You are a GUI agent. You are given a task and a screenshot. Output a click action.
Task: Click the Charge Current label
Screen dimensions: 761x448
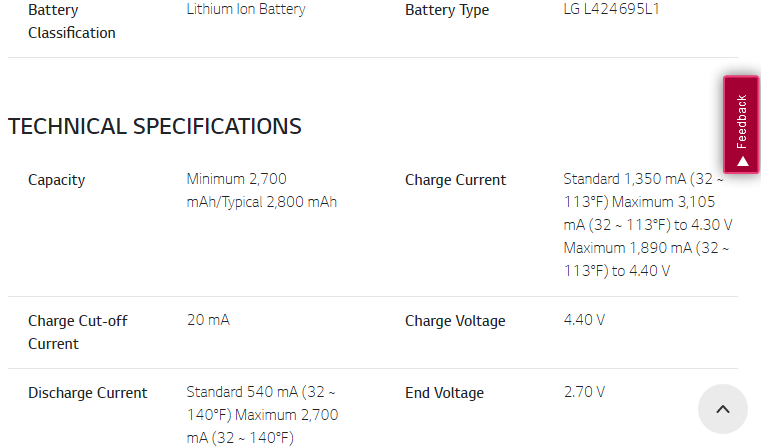[455, 180]
